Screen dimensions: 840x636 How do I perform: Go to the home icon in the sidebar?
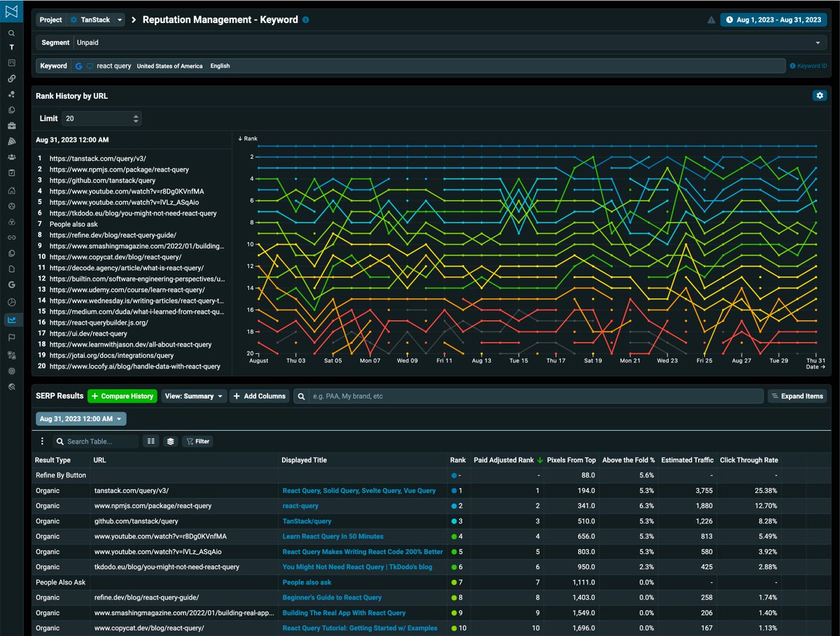click(x=11, y=190)
